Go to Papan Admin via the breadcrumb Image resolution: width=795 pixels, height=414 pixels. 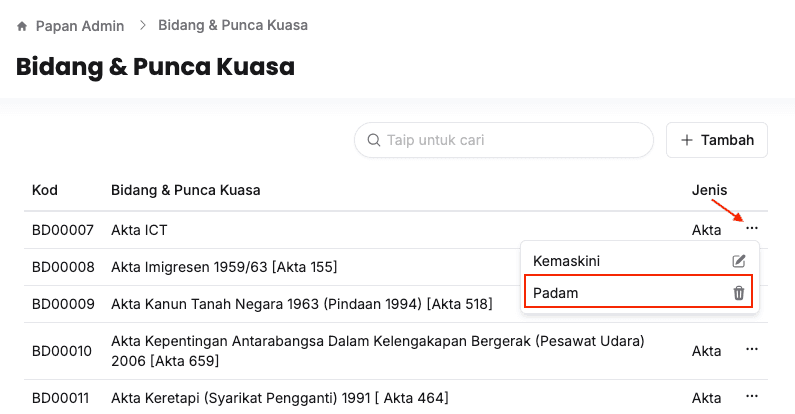tap(80, 25)
